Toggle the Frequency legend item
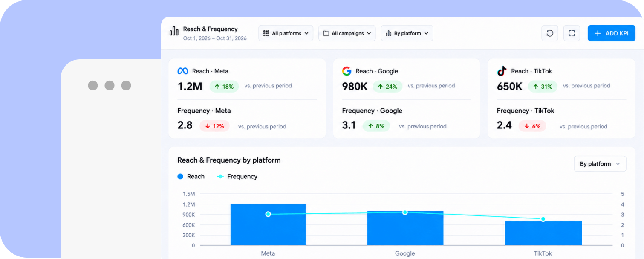The image size is (644, 259). [x=237, y=176]
